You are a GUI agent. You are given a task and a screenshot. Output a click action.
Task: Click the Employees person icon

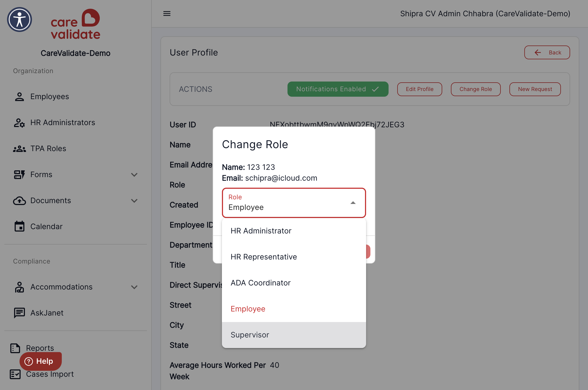click(19, 96)
